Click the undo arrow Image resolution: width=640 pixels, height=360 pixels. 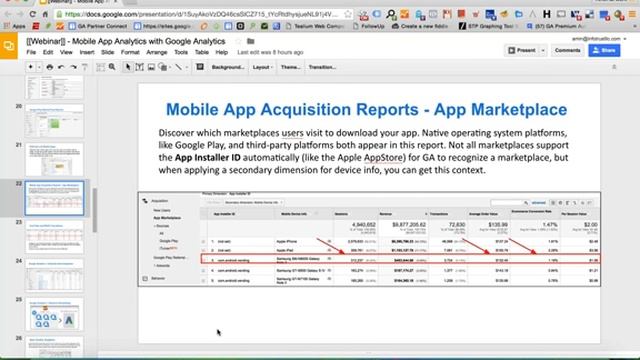(x=61, y=67)
